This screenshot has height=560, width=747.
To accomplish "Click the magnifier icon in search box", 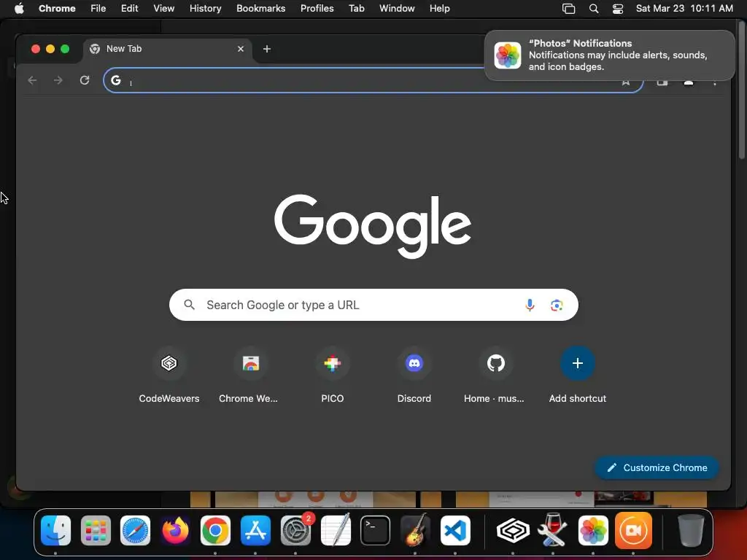I will [189, 305].
